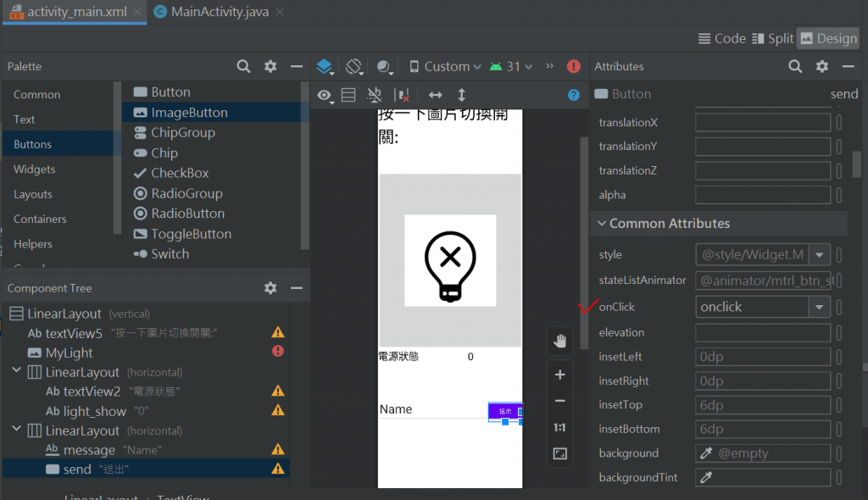This screenshot has height=500, width=868.
Task: Search attributes with the magnifier icon
Action: pyautogui.click(x=795, y=66)
